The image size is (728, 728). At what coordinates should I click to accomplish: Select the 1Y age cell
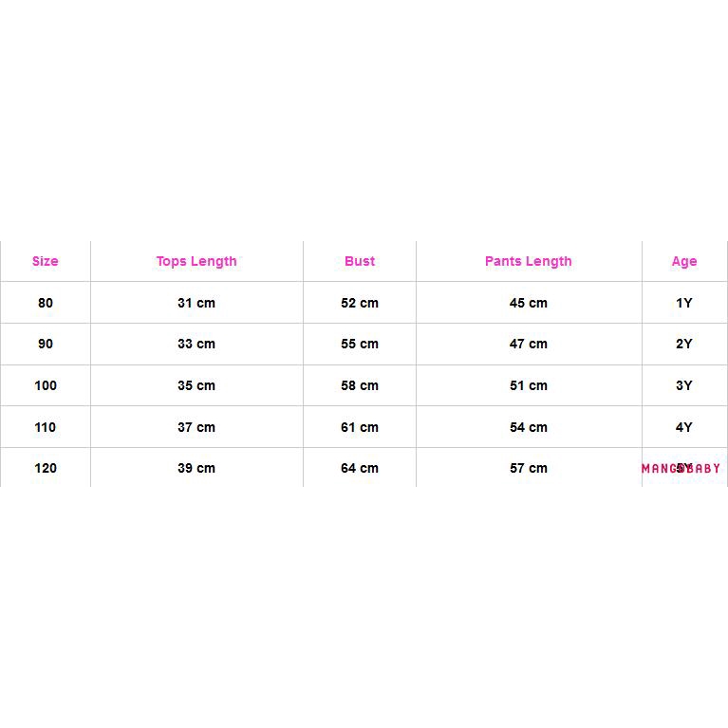point(684,303)
